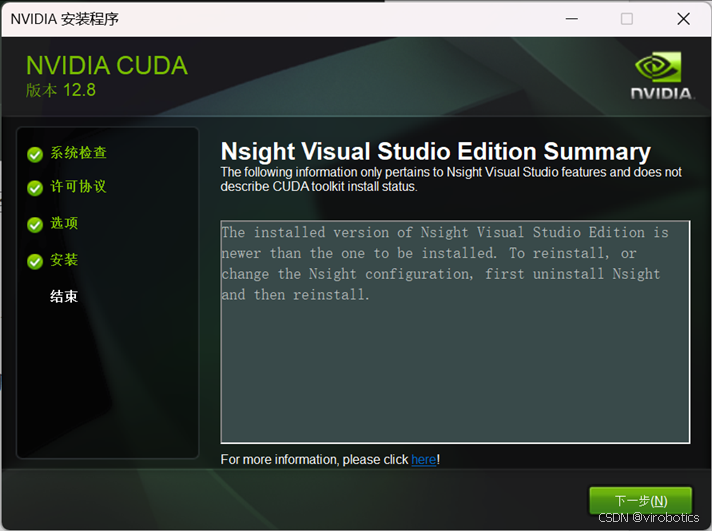Click the green checkmark beside 选项
Image resolution: width=712 pixels, height=531 pixels.
tap(35, 224)
